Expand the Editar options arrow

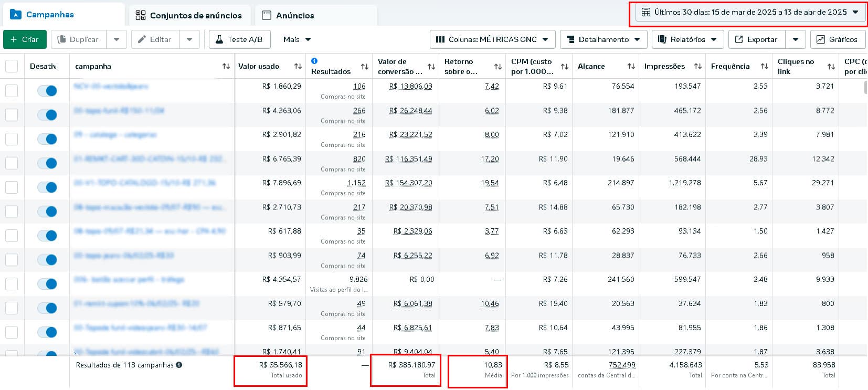pos(189,39)
